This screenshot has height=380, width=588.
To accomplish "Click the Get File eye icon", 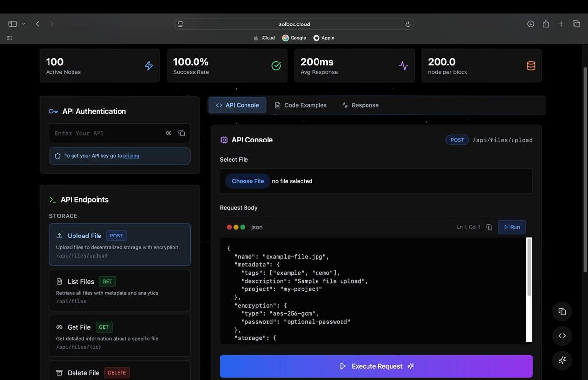I will 60,327.
